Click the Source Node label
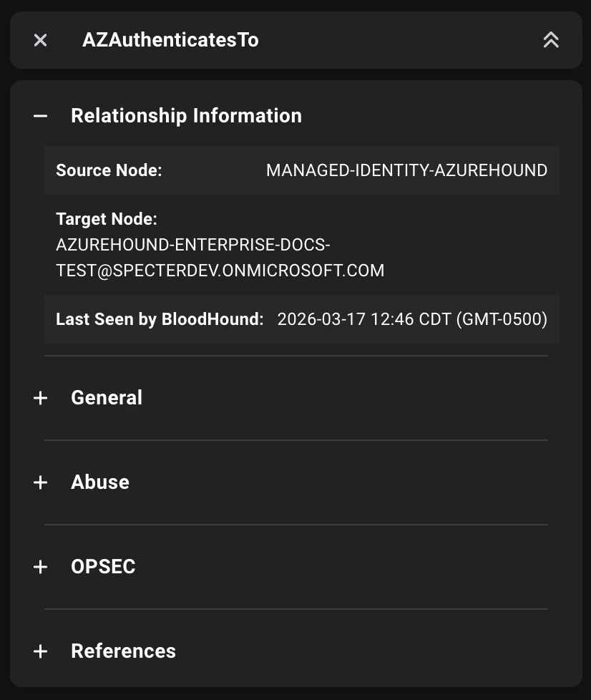Viewport: 591px width, 700px height. pyautogui.click(x=108, y=170)
